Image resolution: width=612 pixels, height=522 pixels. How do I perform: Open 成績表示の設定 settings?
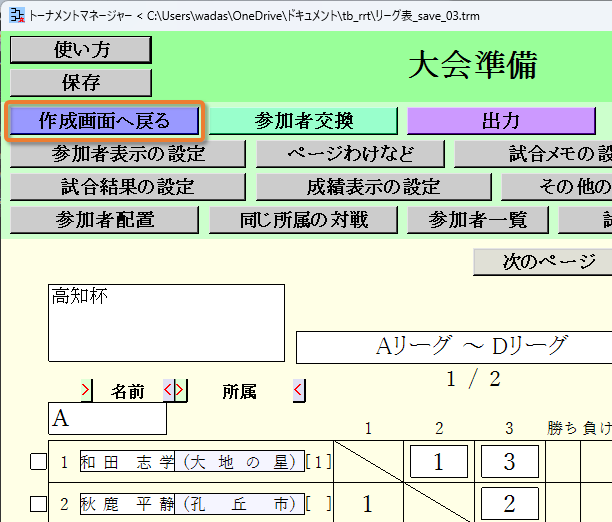coord(374,187)
